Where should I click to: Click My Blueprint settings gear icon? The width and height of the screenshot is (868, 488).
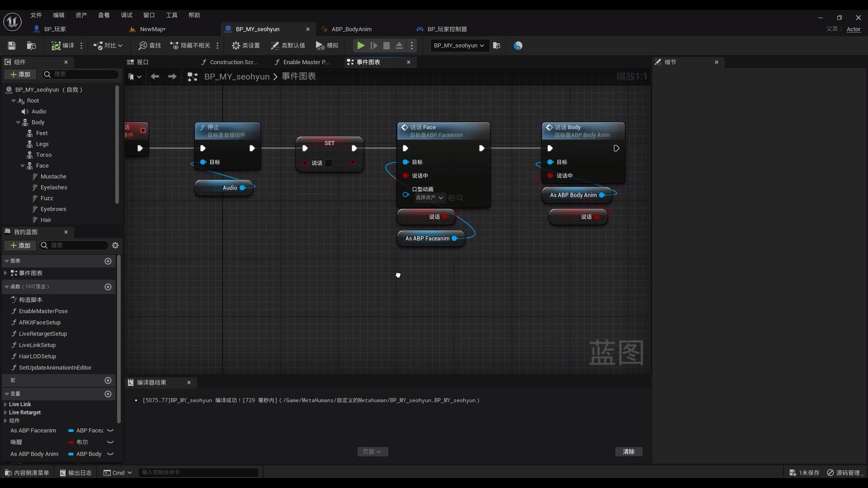pos(115,245)
